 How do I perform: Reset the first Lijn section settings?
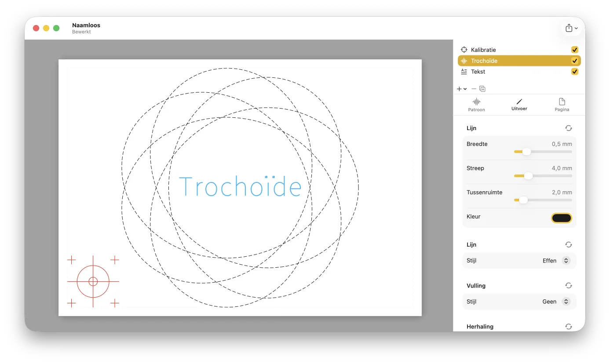(569, 128)
